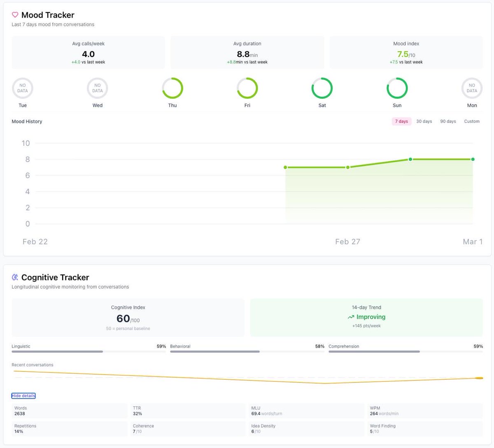
Task: Click the Cognitive Tracker heading
Action: [x=55, y=277]
